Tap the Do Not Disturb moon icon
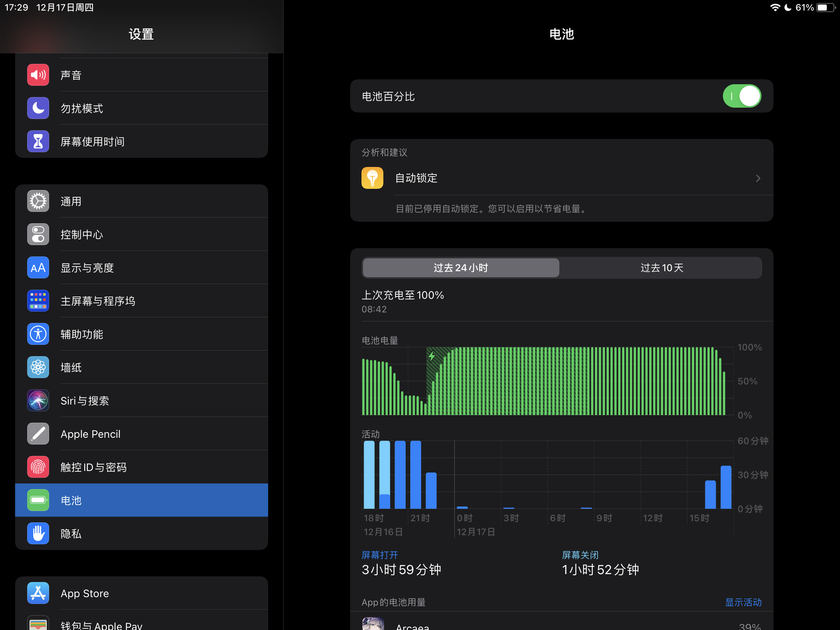Image resolution: width=840 pixels, height=630 pixels. pos(38,108)
